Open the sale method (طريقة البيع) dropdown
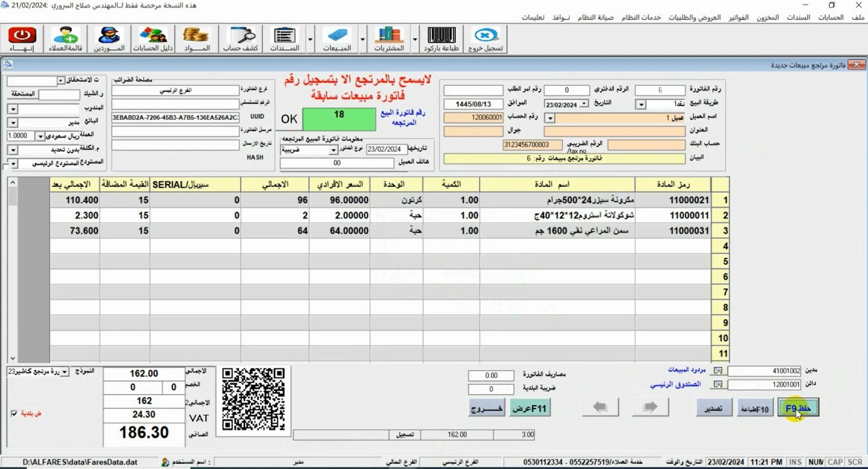This screenshot has width=868, height=469. click(x=641, y=105)
